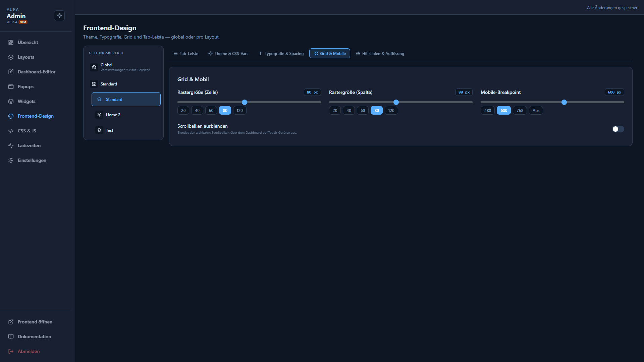Toggle the light/dark theme sun icon
644x362 pixels.
click(x=59, y=16)
